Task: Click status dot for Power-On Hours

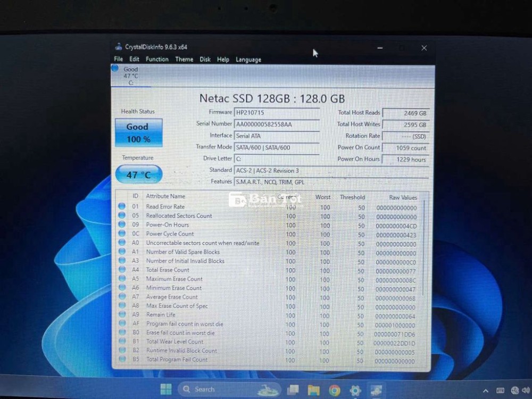Action: pos(122,225)
